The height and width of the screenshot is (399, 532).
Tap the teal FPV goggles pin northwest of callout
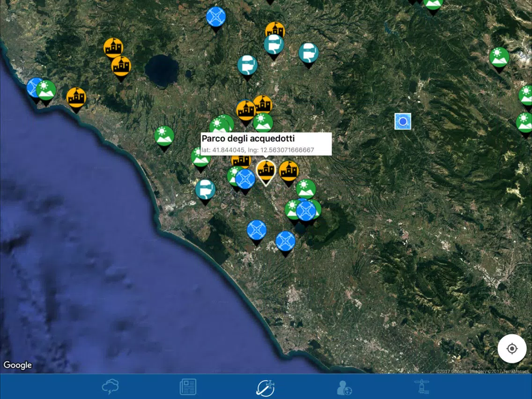(x=247, y=65)
